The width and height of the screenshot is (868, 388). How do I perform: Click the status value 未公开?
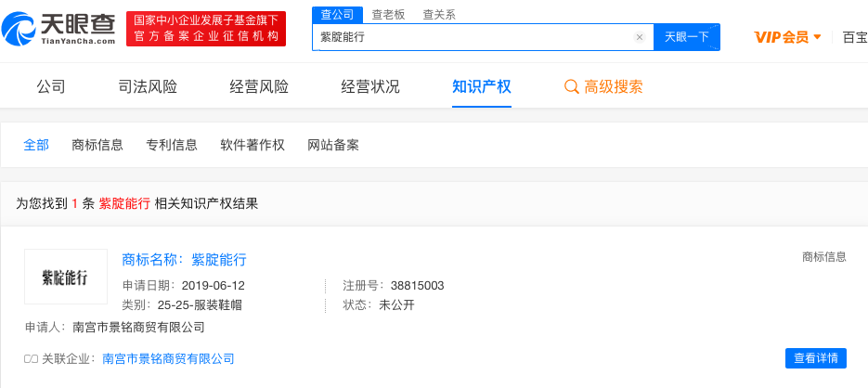click(x=396, y=305)
